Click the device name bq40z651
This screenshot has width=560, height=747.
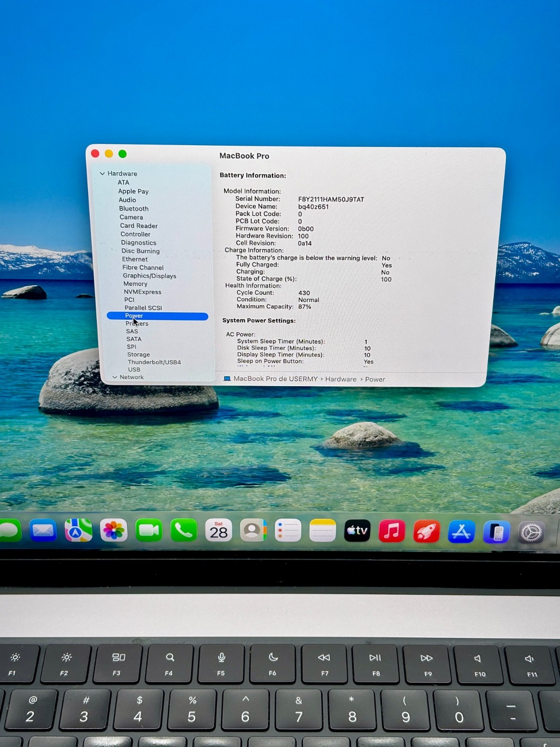click(x=314, y=207)
